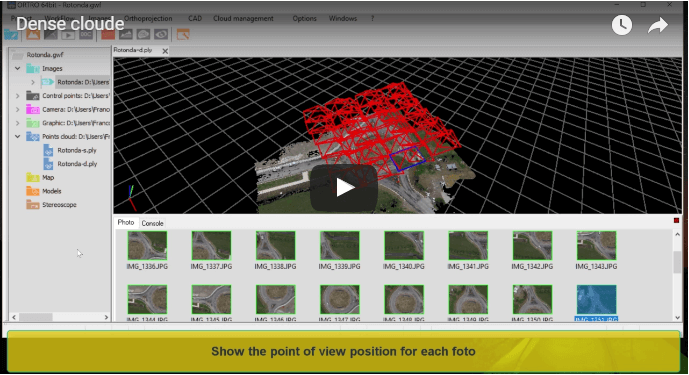
Task: Close the Rotonda-d.ply tab
Action: point(165,51)
